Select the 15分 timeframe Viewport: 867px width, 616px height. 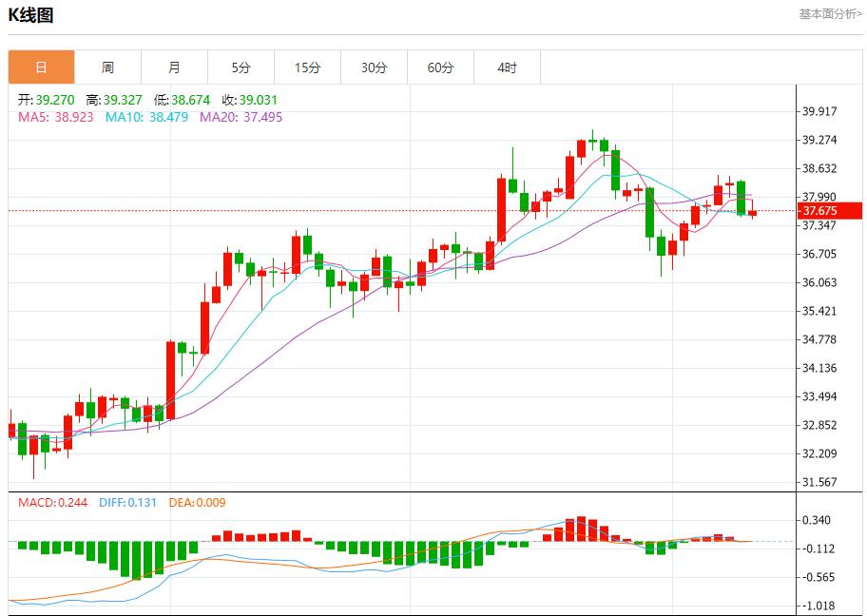[x=307, y=67]
